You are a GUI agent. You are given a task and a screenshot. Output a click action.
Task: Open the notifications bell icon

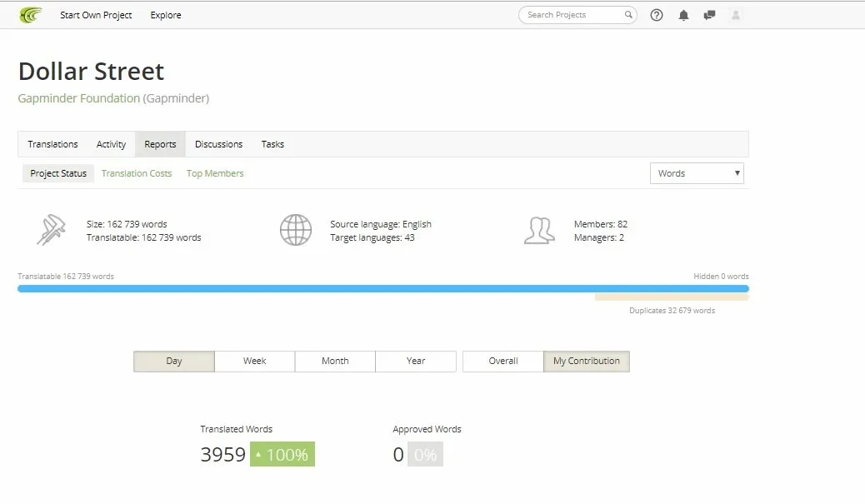tap(683, 15)
